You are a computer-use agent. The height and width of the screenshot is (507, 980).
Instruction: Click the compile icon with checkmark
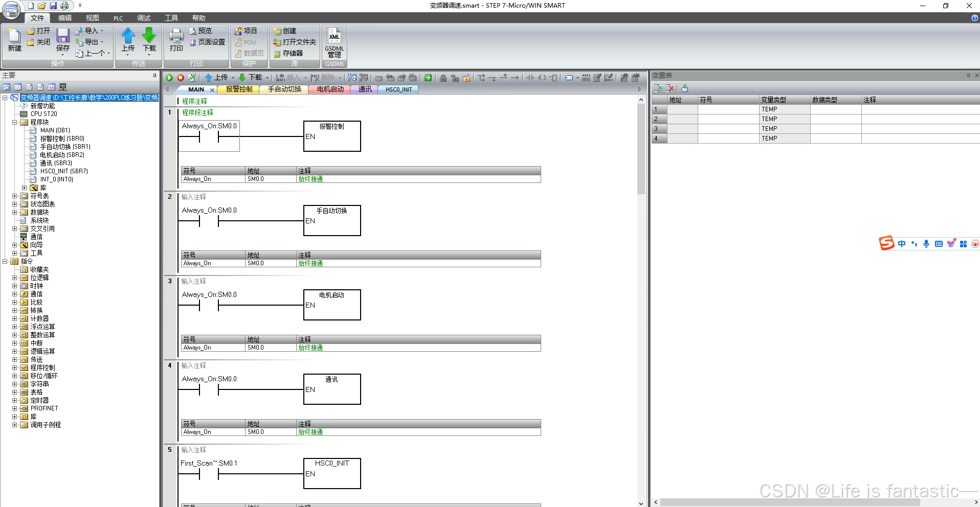pyautogui.click(x=192, y=78)
